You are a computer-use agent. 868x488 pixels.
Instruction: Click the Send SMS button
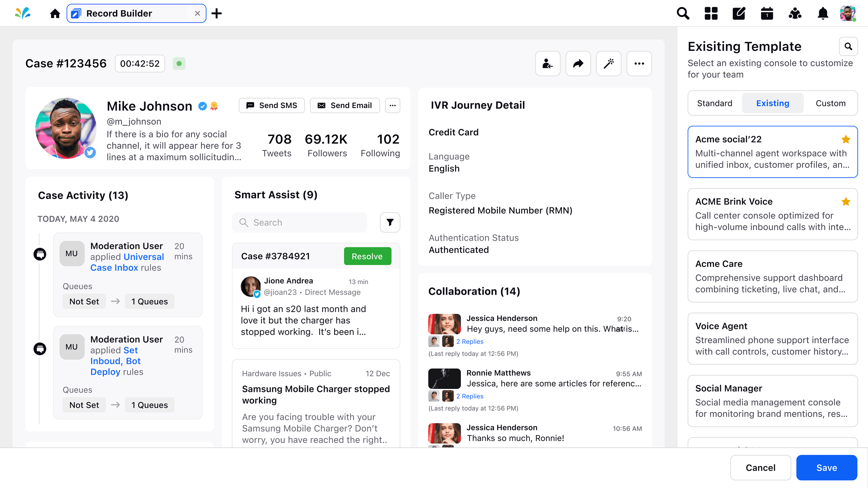click(272, 105)
